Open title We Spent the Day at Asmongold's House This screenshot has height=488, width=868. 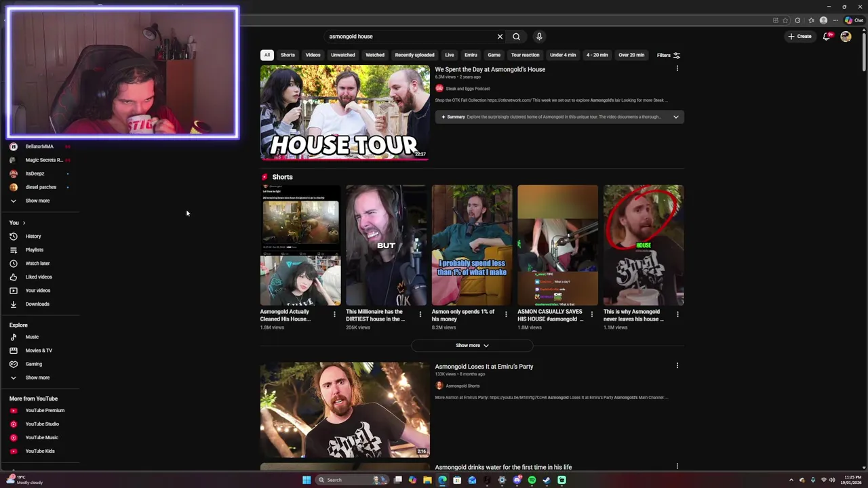click(x=490, y=69)
